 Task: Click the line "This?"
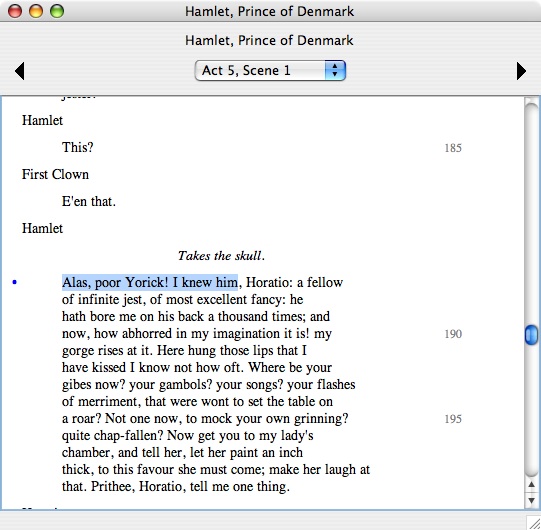click(x=78, y=147)
